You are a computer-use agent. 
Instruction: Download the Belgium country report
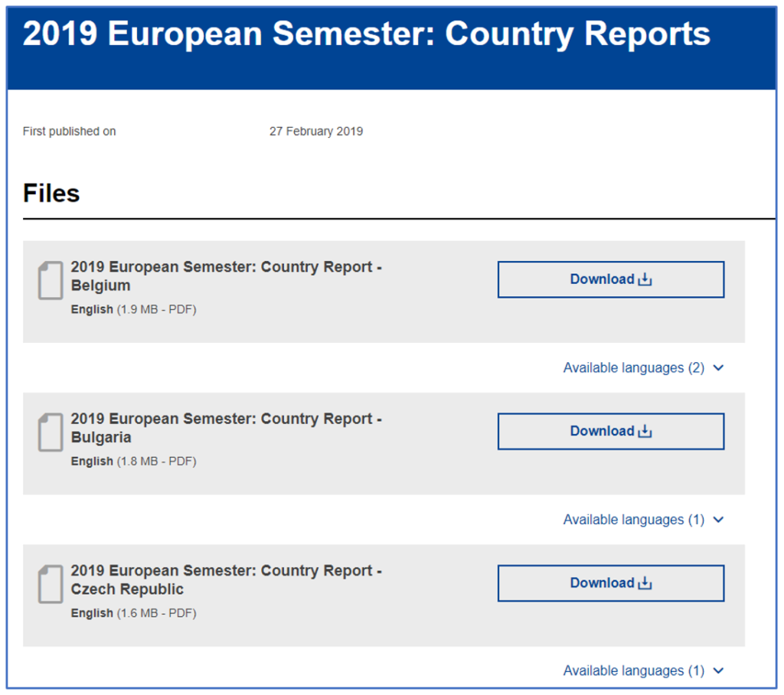click(x=610, y=279)
